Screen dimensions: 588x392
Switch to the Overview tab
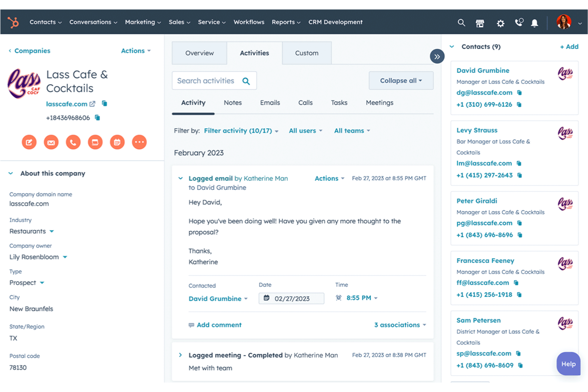pos(199,53)
